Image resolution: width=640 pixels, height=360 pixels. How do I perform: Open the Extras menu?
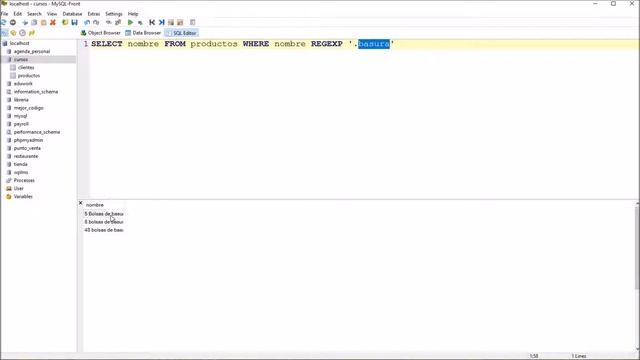(93, 14)
